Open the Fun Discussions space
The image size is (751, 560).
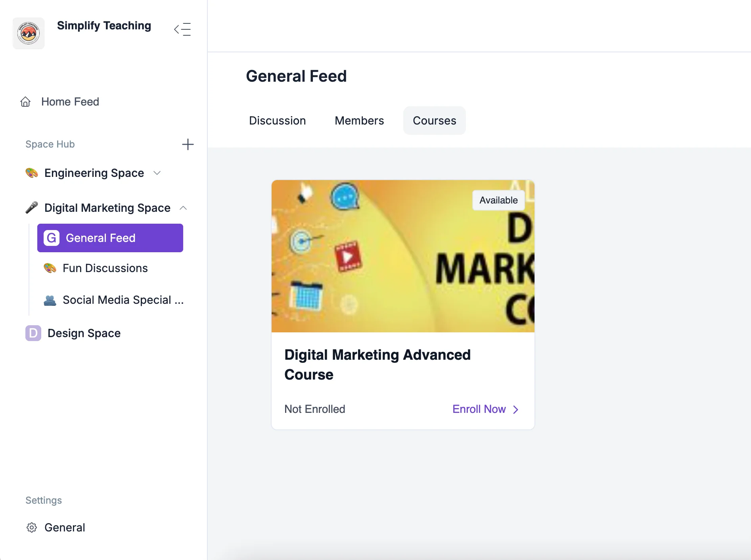(105, 268)
